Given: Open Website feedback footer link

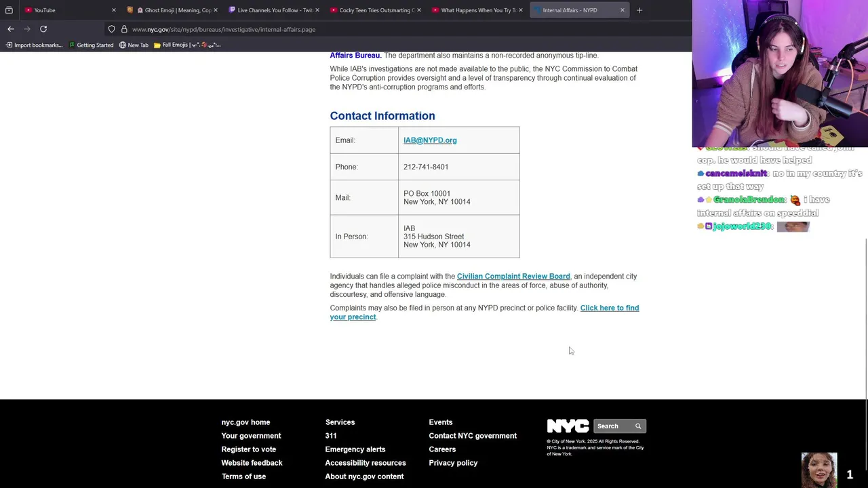Looking at the screenshot, I should pyautogui.click(x=252, y=463).
